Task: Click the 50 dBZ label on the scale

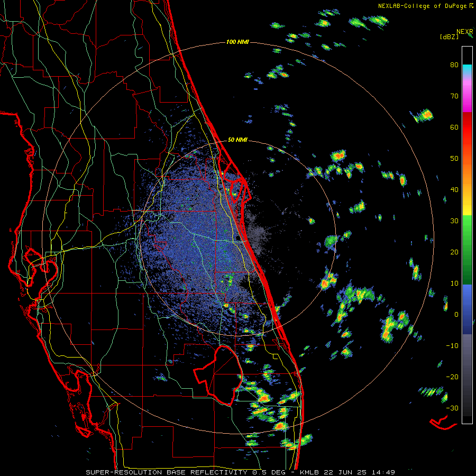Action: [x=454, y=159]
